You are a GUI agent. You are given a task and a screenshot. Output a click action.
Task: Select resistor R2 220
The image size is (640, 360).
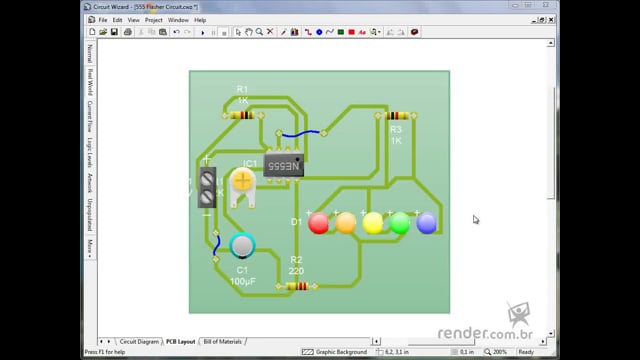pos(297,286)
